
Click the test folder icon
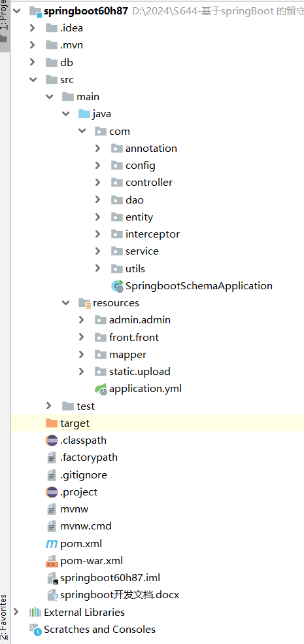[x=68, y=406]
